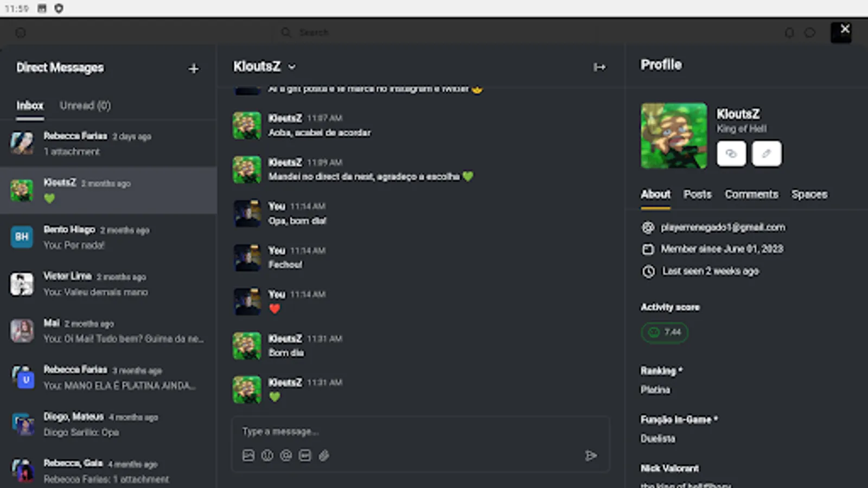The height and width of the screenshot is (488, 868).
Task: Expand the KloutsZ conversation dropdown chevron
Action: [x=292, y=67]
